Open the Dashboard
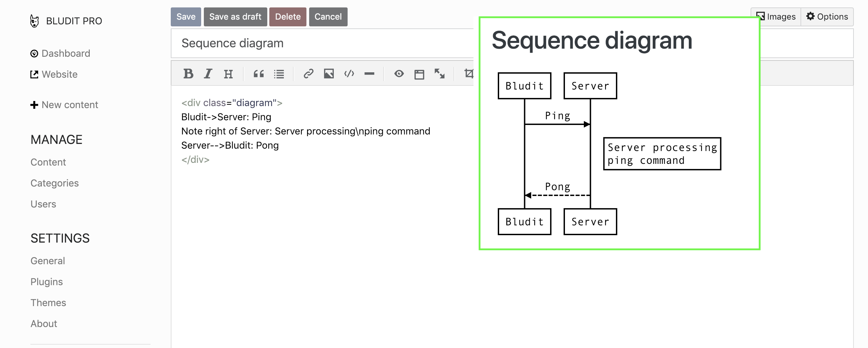 tap(65, 53)
